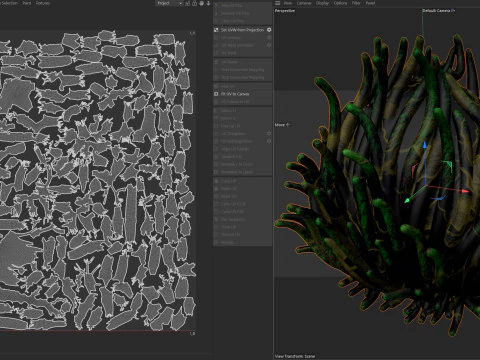
Task: Run Set UVW from Projection command
Action: (x=242, y=30)
